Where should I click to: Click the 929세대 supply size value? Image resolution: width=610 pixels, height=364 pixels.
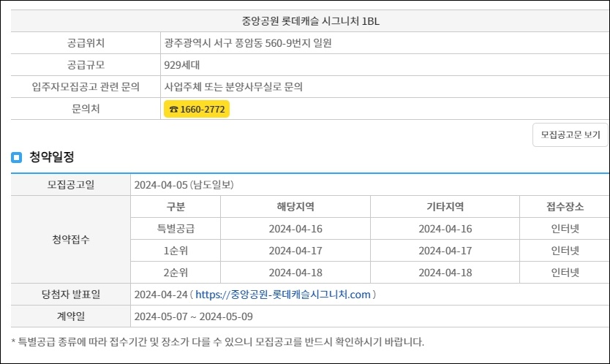click(x=181, y=65)
